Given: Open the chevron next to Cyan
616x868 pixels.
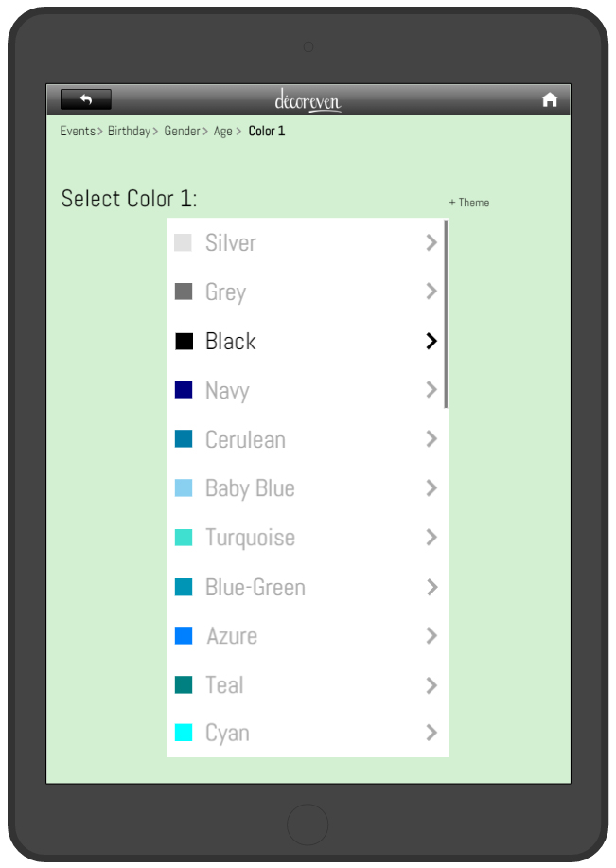Looking at the screenshot, I should pyautogui.click(x=431, y=733).
